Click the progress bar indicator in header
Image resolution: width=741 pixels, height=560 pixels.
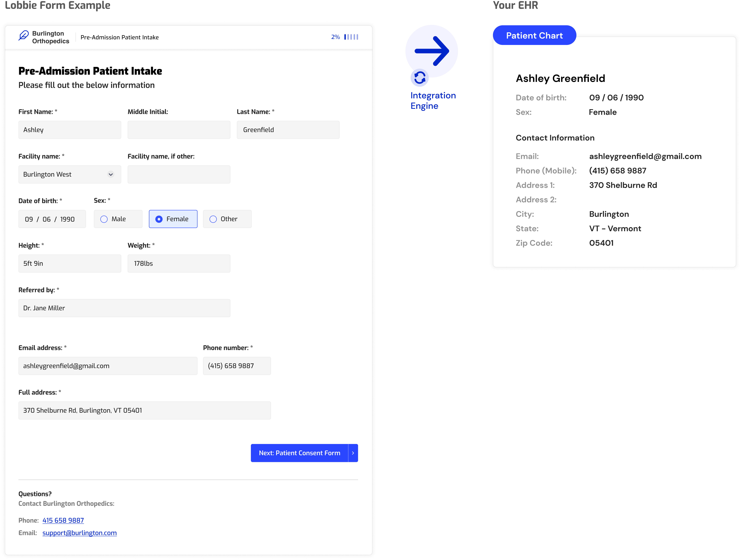(x=351, y=37)
